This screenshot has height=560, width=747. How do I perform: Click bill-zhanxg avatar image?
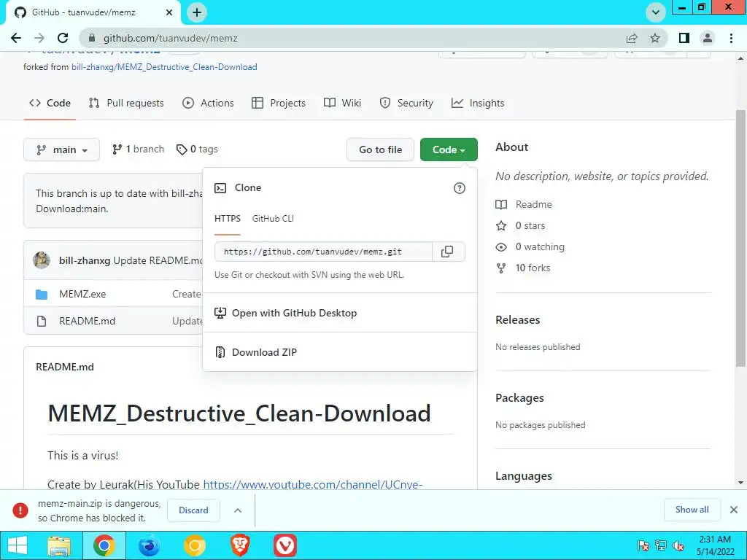[42, 260]
